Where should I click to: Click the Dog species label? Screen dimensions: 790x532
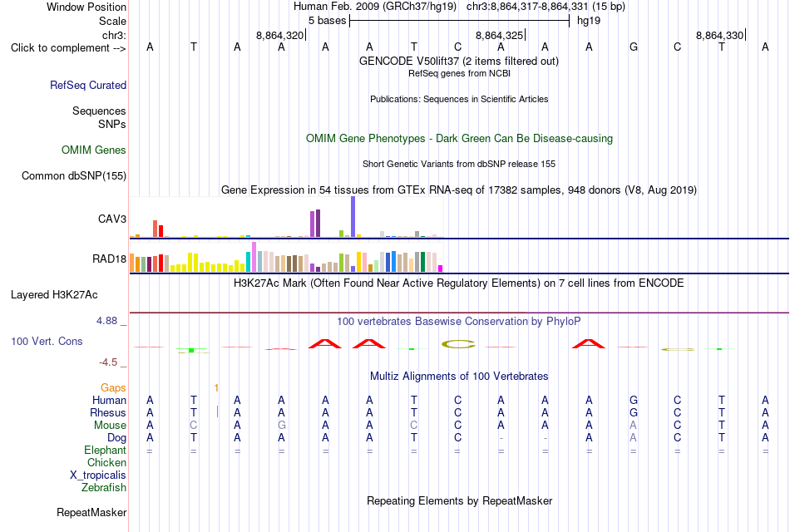coord(116,438)
